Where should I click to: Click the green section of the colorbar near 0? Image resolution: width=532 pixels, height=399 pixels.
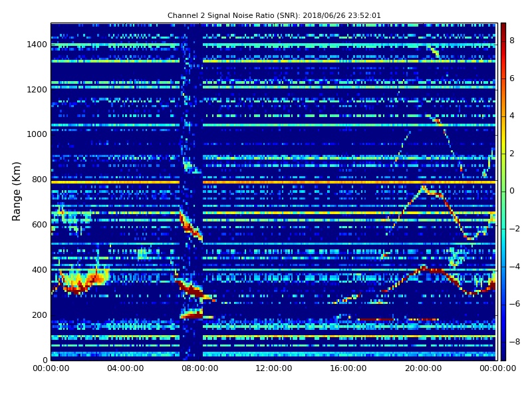tap(503, 191)
